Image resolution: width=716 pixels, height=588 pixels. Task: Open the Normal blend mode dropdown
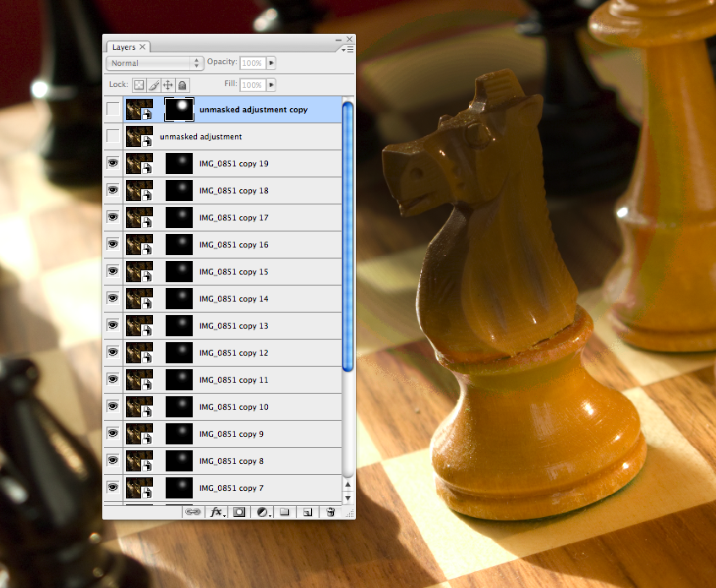tap(155, 63)
